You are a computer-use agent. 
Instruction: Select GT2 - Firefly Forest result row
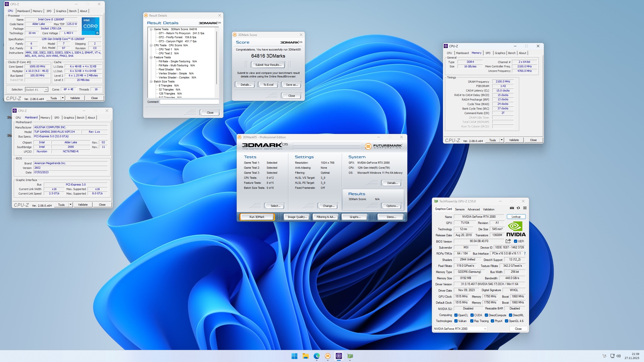click(177, 37)
